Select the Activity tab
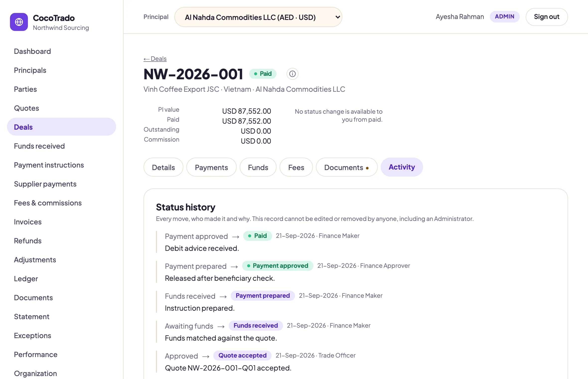 402,167
